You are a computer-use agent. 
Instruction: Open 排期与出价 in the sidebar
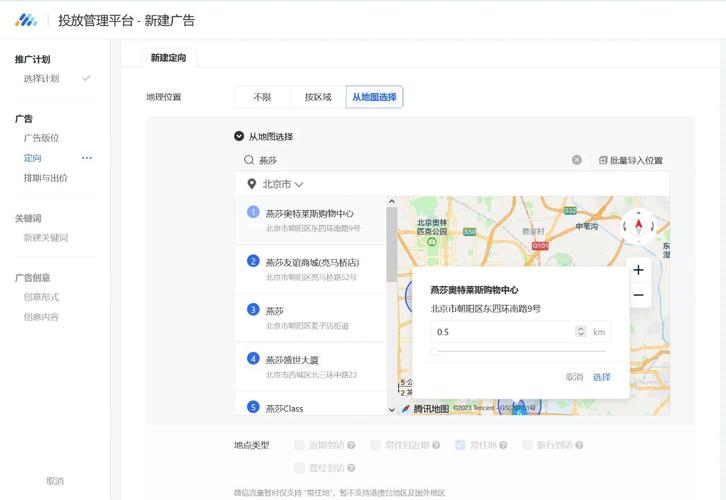tap(45, 178)
